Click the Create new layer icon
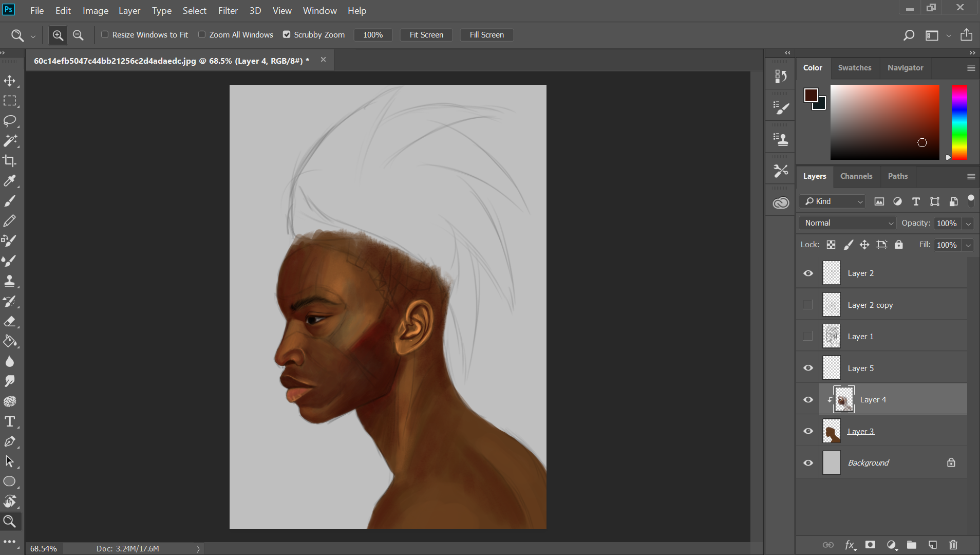The height and width of the screenshot is (555, 980). click(x=933, y=545)
